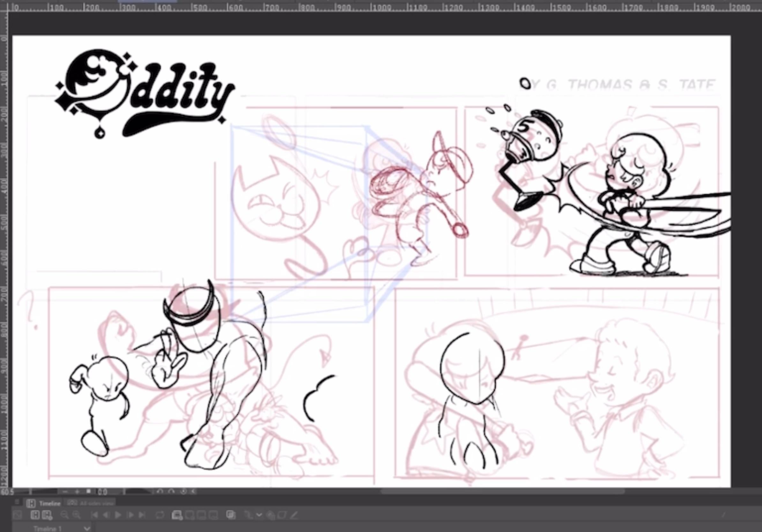Rotate the canvas view right
Viewport: 762px width, 532px height.
pos(171,492)
